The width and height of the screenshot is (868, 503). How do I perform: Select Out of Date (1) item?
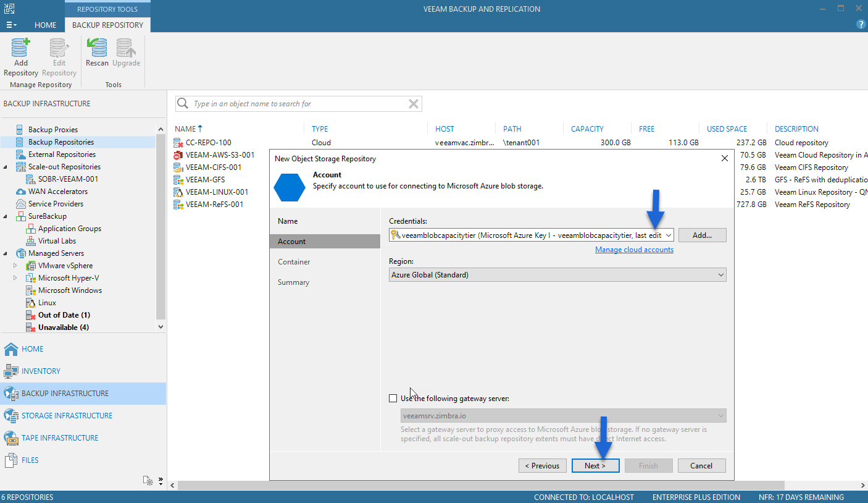click(64, 315)
